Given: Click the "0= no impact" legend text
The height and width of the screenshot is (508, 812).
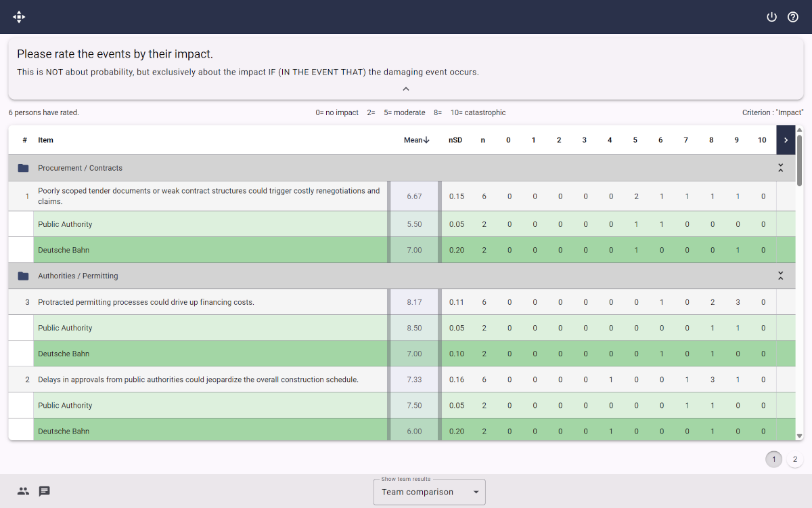Looking at the screenshot, I should 337,112.
